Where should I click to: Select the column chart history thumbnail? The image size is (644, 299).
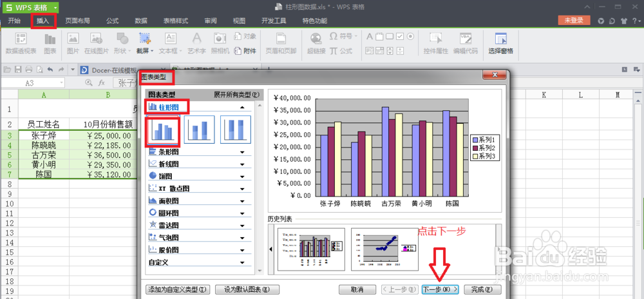coord(311,249)
